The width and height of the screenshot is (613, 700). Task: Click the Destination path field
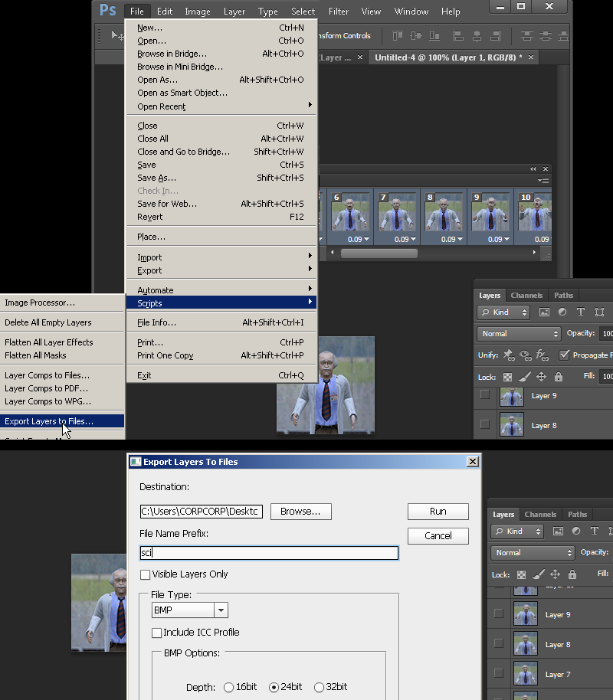click(x=202, y=512)
